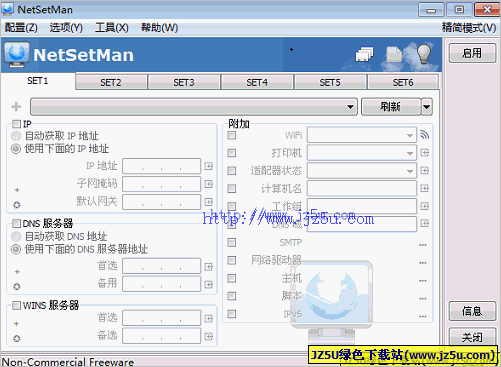Click the 关闭 button
Image resolution: width=501 pixels, height=367 pixels.
472,337
